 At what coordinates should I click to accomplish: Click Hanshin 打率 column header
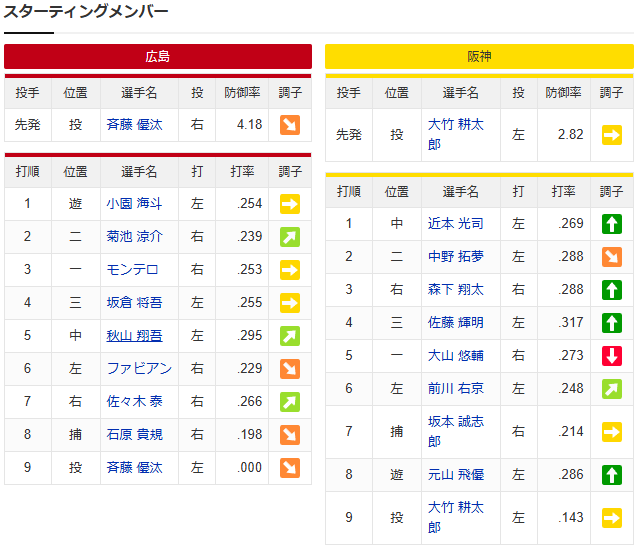click(x=563, y=191)
